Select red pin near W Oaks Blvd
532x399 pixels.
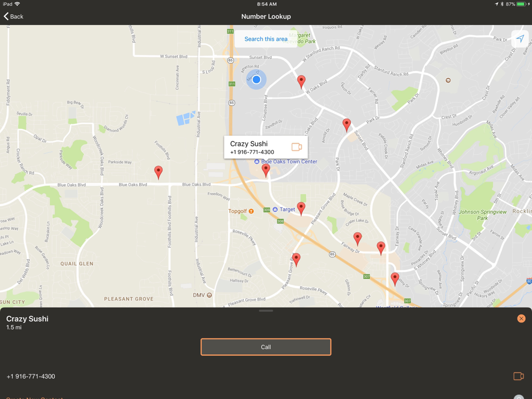301,82
